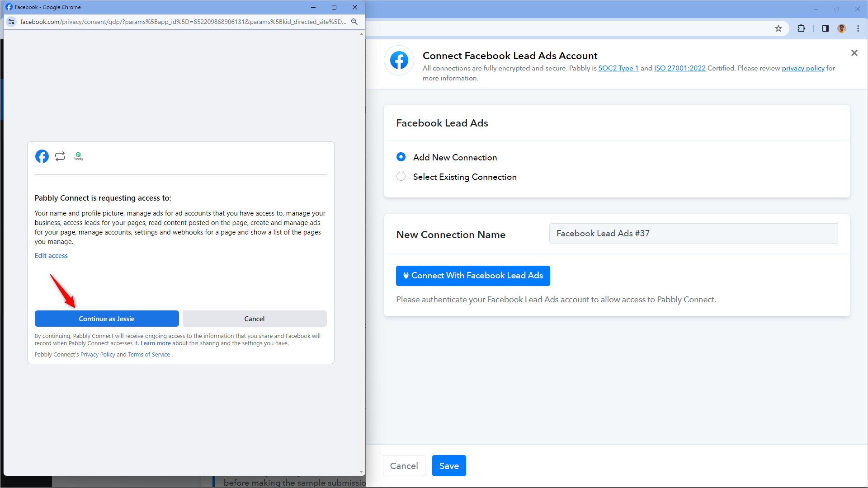This screenshot has width=868, height=488.
Task: Bookmark this page with the star icon
Action: pos(778,28)
